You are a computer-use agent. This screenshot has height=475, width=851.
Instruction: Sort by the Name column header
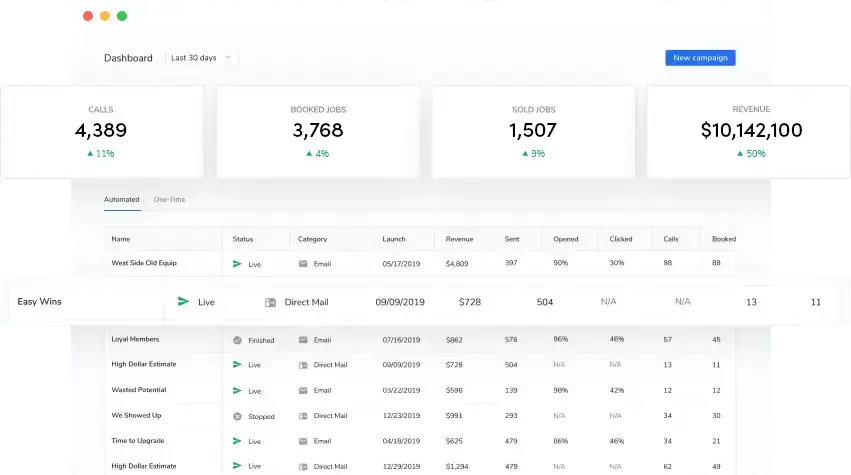click(x=120, y=239)
